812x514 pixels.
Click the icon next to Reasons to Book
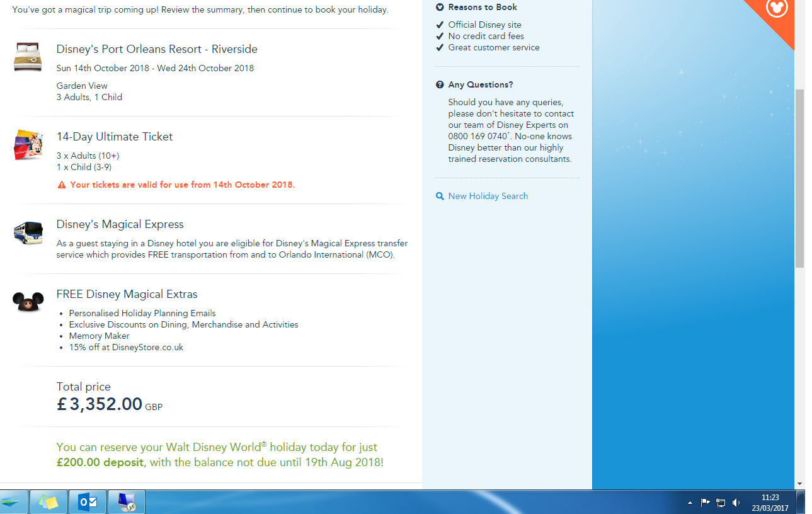(x=440, y=7)
